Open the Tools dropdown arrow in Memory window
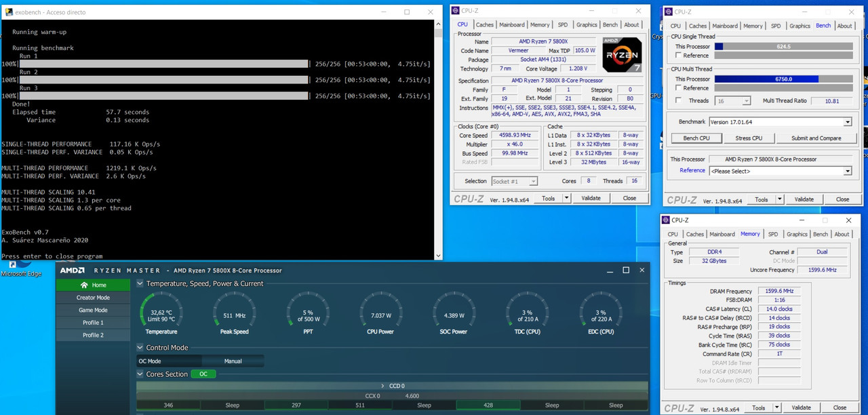868x415 pixels. click(777, 408)
